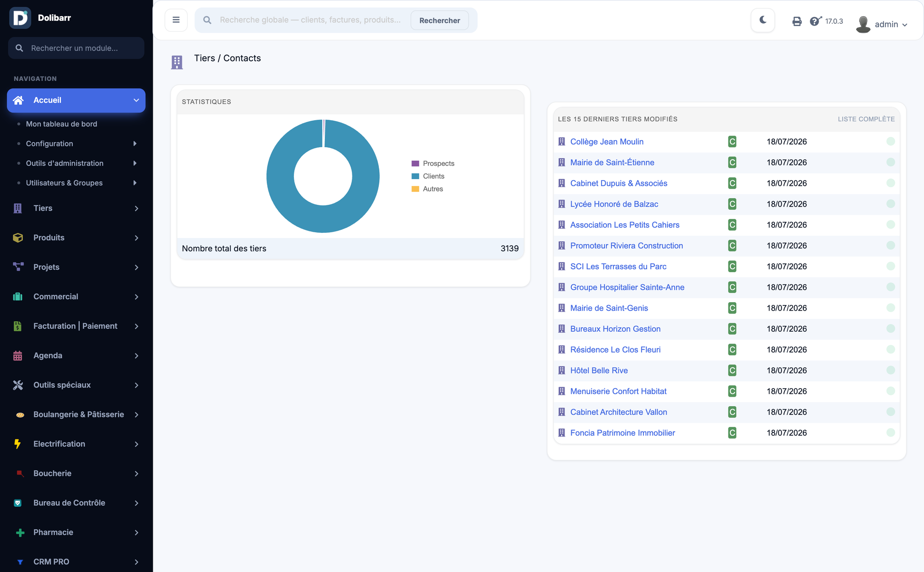Viewport: 924px width, 572px height.
Task: Click the Pharmacie green cross icon
Action: [20, 533]
